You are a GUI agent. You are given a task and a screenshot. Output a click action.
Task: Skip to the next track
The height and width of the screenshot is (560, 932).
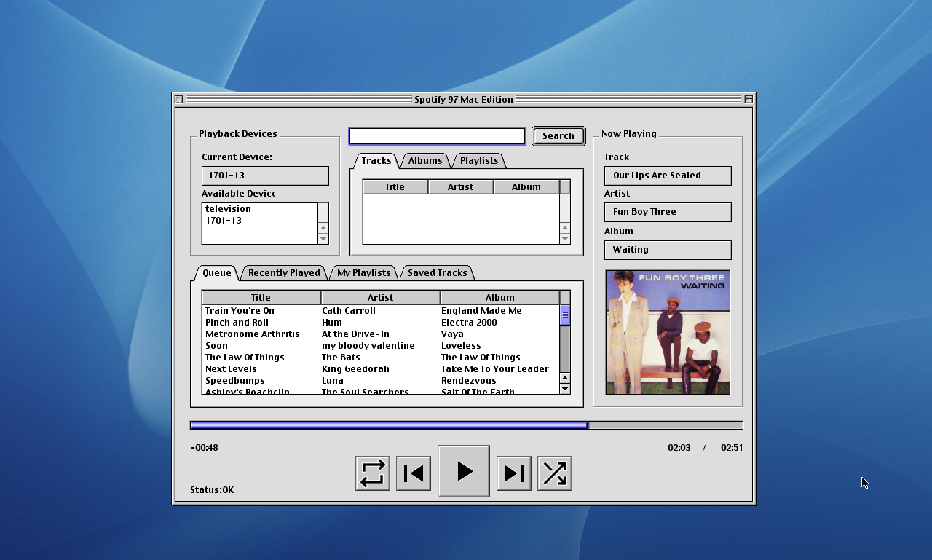[x=514, y=473]
